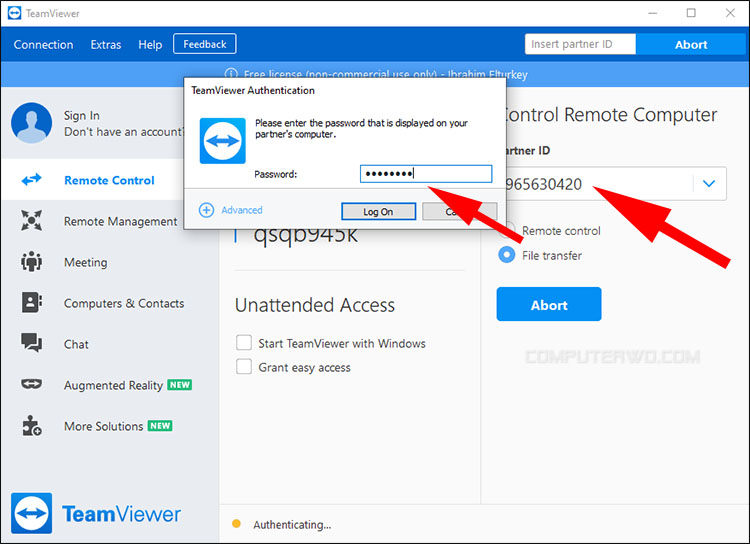Minimize the TeamViewer window

point(652,13)
